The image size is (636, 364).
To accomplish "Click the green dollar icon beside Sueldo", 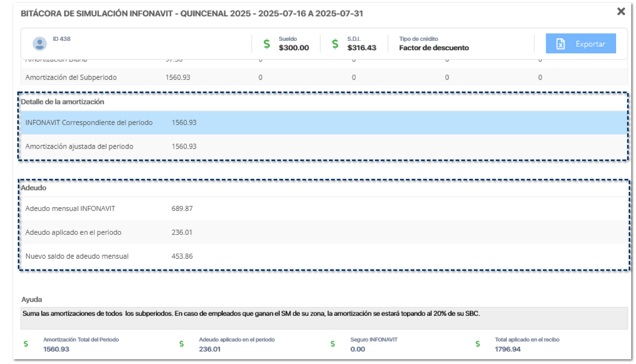I will 267,44.
